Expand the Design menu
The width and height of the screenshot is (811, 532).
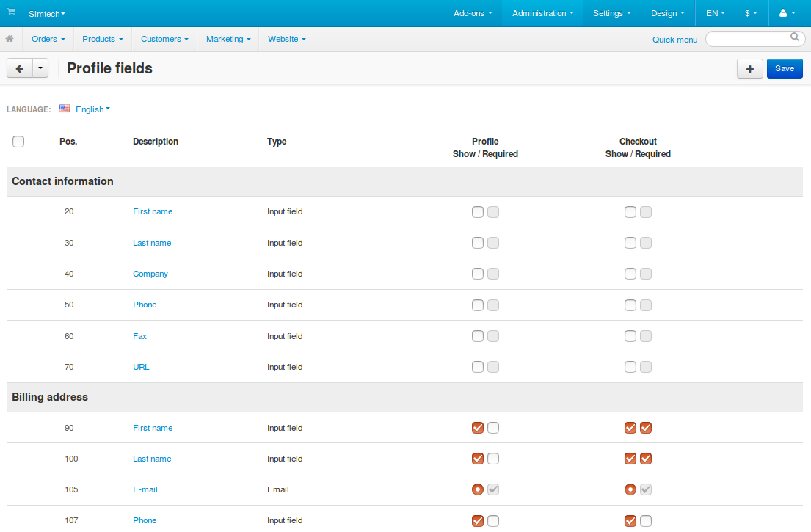pyautogui.click(x=667, y=13)
